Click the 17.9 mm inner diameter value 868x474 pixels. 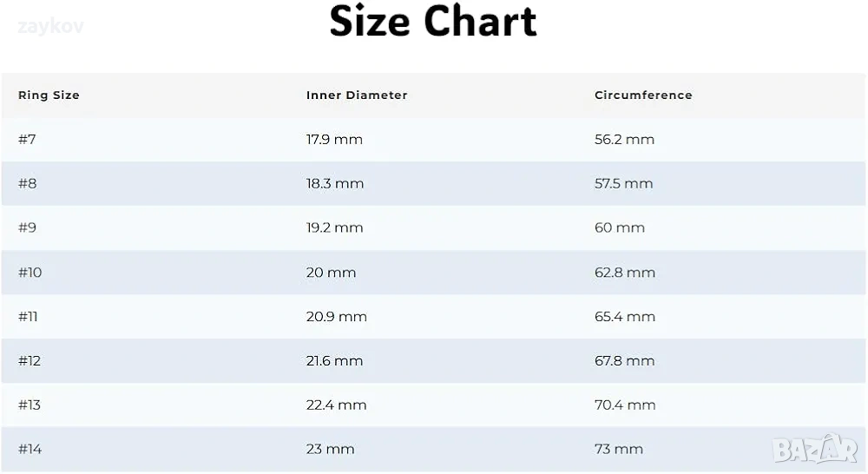point(334,140)
